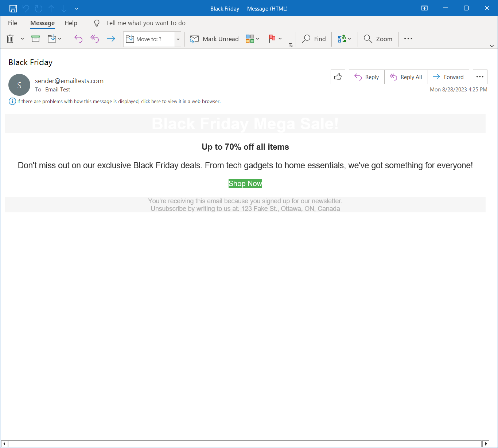Click sender@emailtests.com address
Image resolution: width=498 pixels, height=448 pixels.
69,81
